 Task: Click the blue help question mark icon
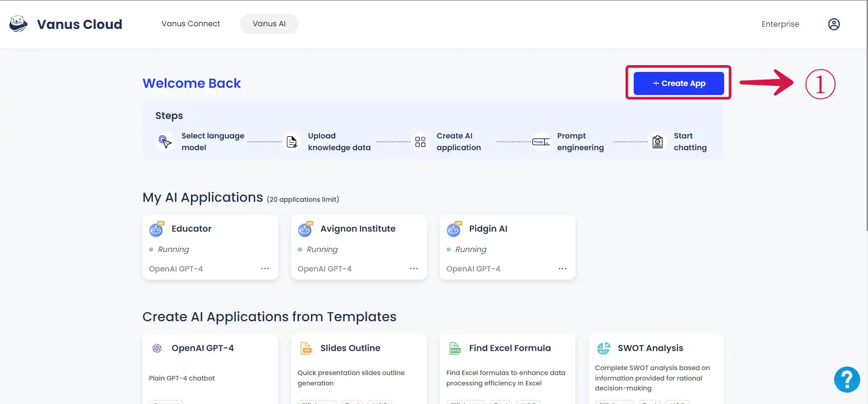click(x=847, y=380)
